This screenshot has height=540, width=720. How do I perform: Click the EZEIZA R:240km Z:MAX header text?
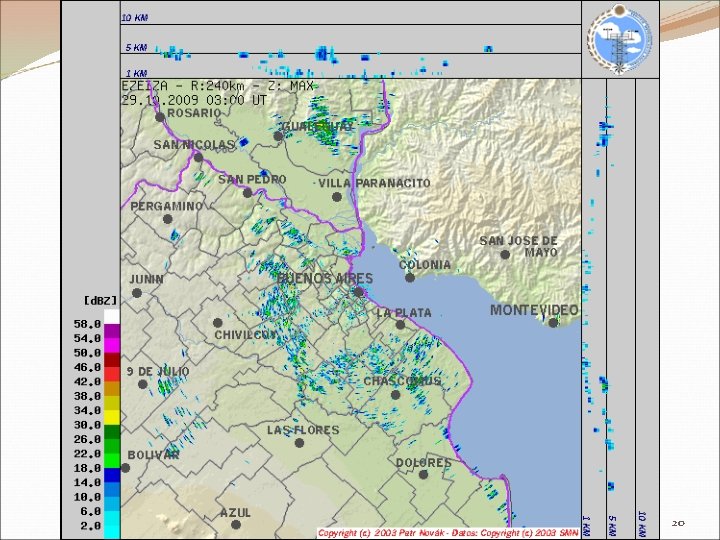(x=218, y=86)
